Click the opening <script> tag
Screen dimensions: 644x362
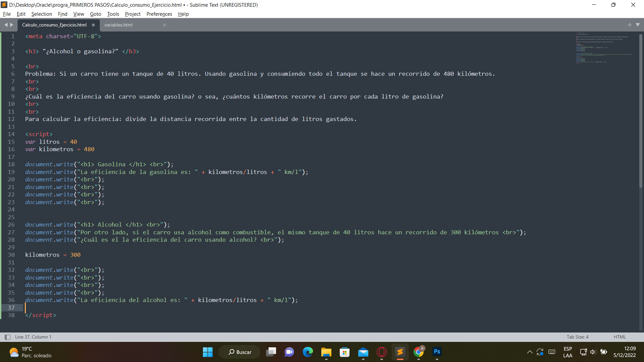click(x=39, y=134)
